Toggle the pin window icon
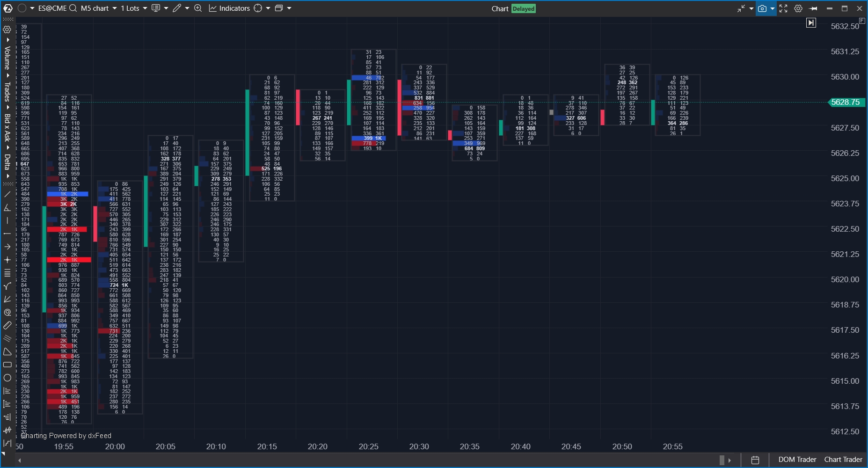 pyautogui.click(x=813, y=8)
